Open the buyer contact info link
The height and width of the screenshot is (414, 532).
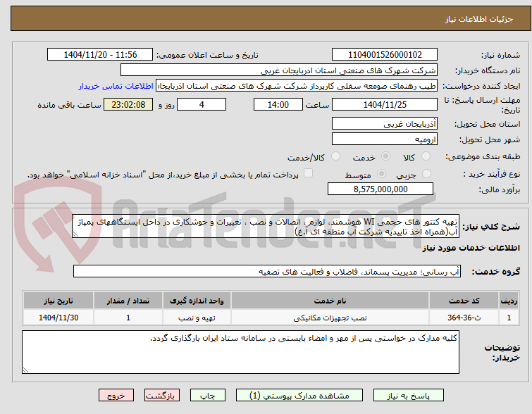tap(116, 86)
